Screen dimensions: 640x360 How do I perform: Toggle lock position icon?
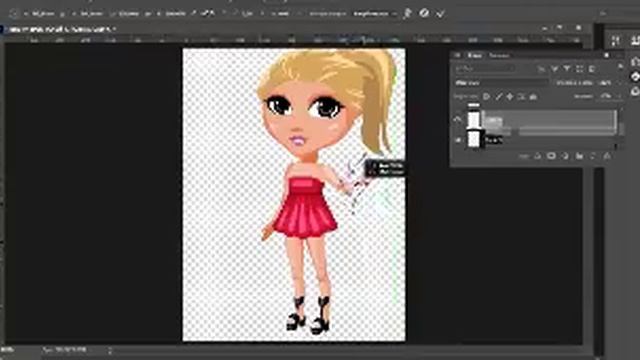pos(510,97)
